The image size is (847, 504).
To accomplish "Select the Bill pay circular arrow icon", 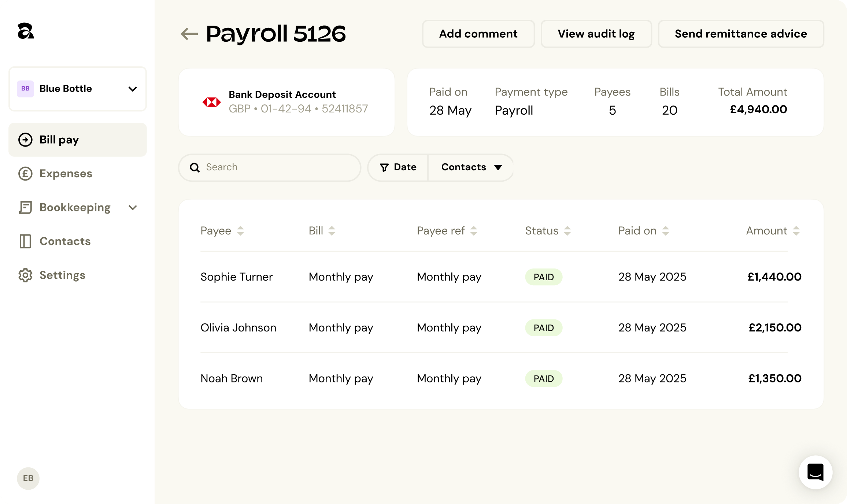I will [25, 140].
